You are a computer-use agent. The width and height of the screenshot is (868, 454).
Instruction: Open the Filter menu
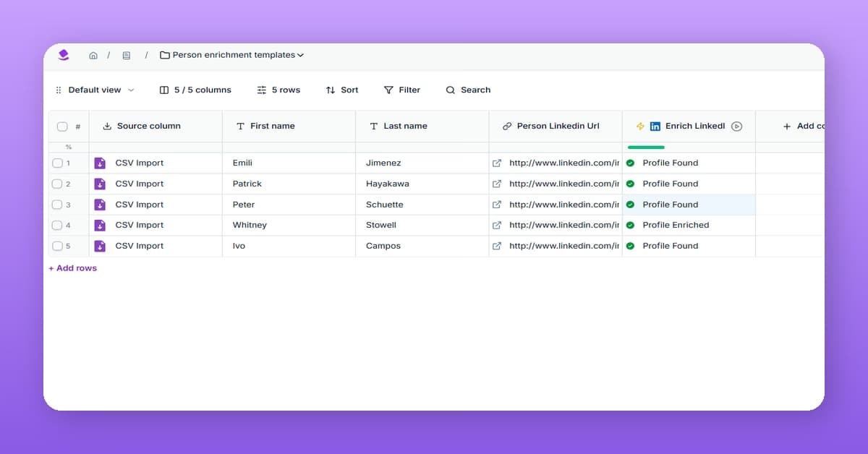(x=402, y=90)
